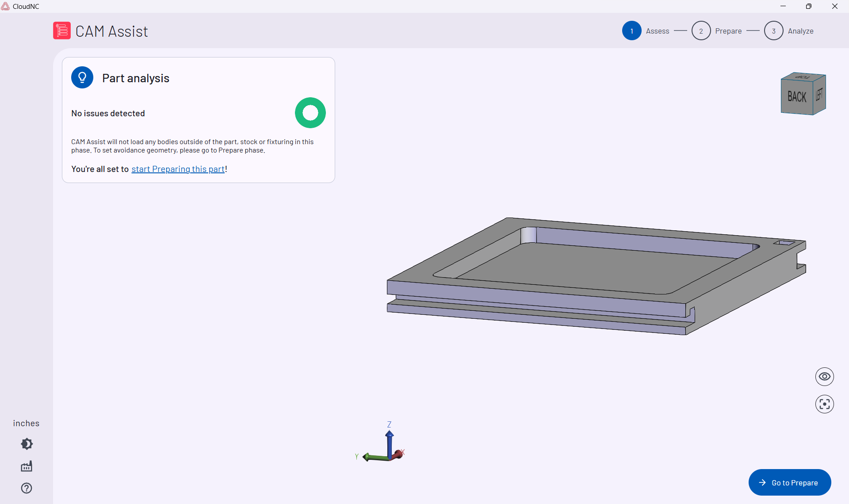Image resolution: width=849 pixels, height=504 pixels.
Task: Click the LEFT face of view cube
Action: coord(819,94)
